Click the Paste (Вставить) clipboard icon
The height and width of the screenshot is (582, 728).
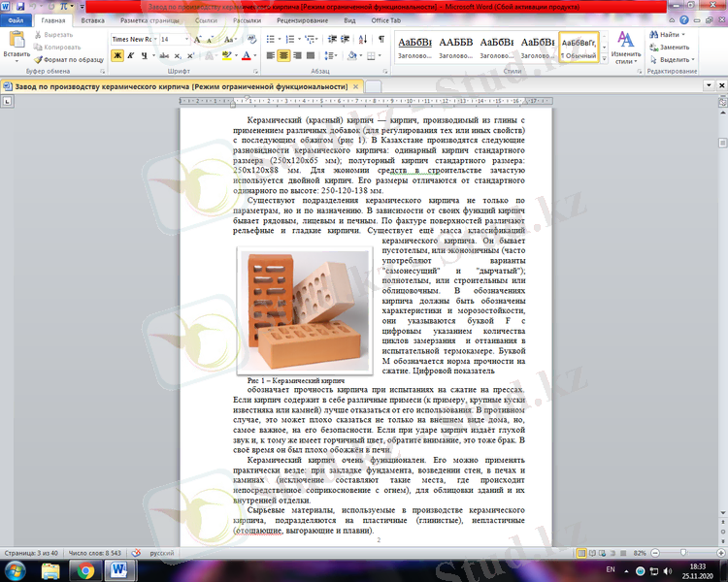pyautogui.click(x=17, y=39)
